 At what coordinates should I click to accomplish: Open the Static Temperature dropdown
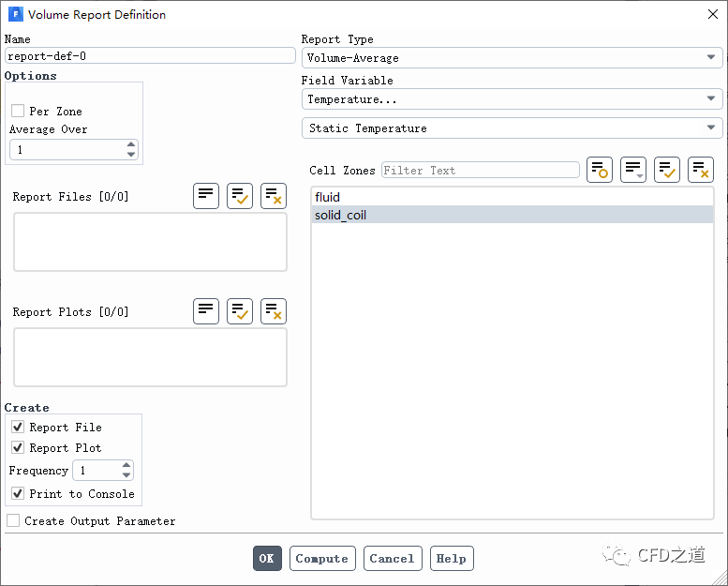point(512,128)
